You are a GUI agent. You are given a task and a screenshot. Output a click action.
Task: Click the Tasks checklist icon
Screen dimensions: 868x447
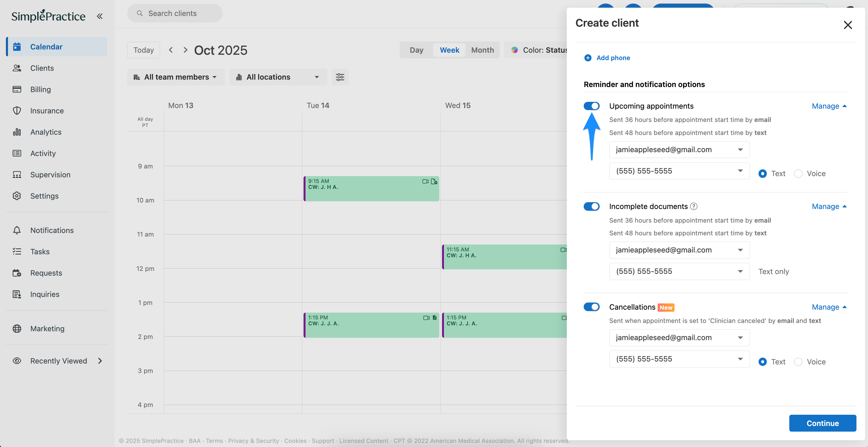click(x=17, y=252)
